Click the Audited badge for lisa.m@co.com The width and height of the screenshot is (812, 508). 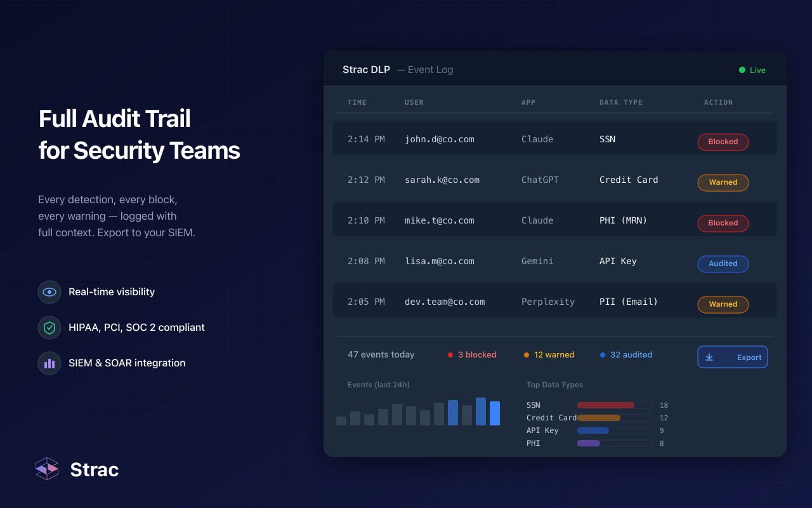click(x=723, y=264)
